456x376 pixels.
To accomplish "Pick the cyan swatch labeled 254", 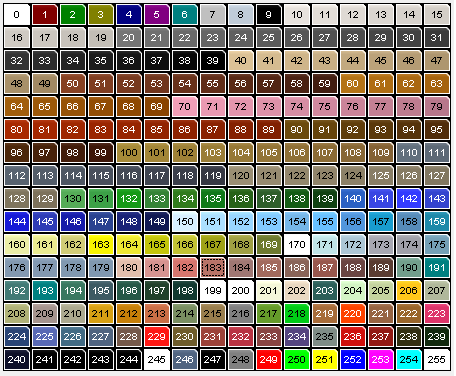I will coord(409,360).
